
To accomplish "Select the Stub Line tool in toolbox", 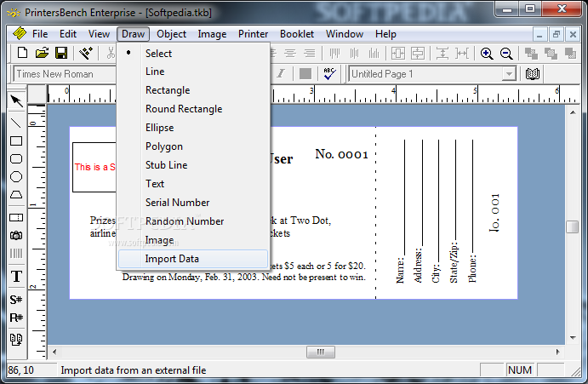I will tap(16, 217).
